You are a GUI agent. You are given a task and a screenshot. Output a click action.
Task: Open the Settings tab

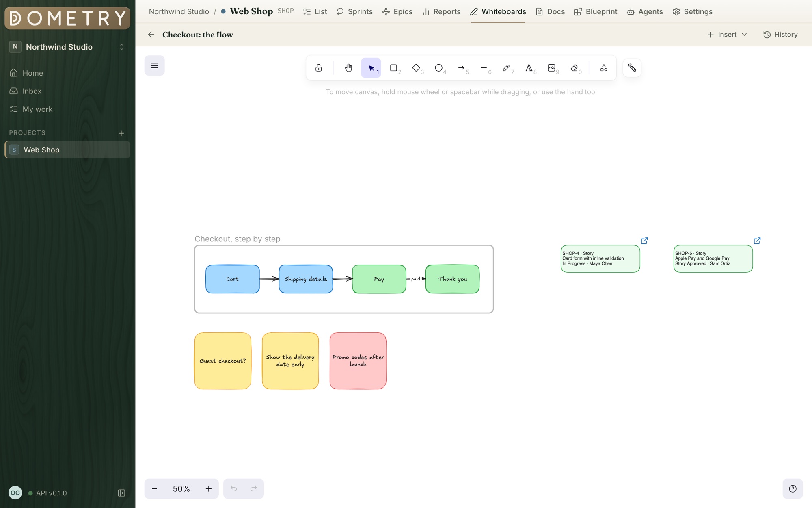(692, 11)
